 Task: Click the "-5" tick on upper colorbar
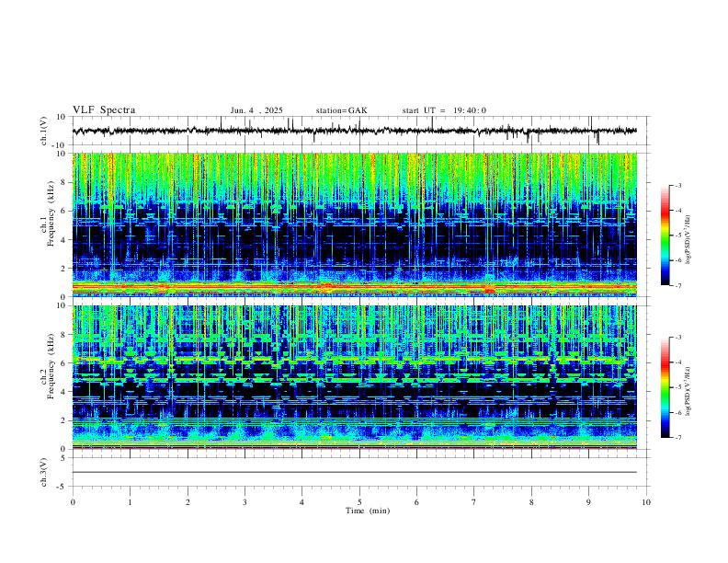coord(677,236)
